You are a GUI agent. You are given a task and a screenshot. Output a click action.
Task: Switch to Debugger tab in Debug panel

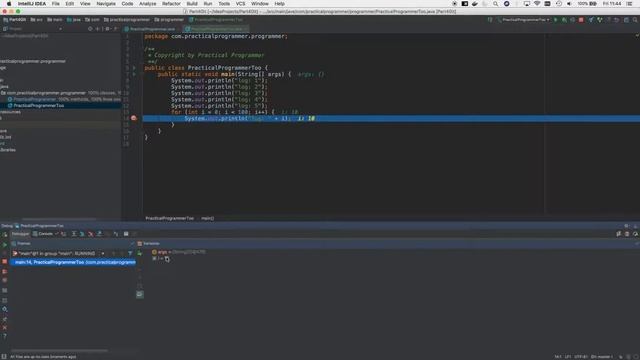pos(20,234)
